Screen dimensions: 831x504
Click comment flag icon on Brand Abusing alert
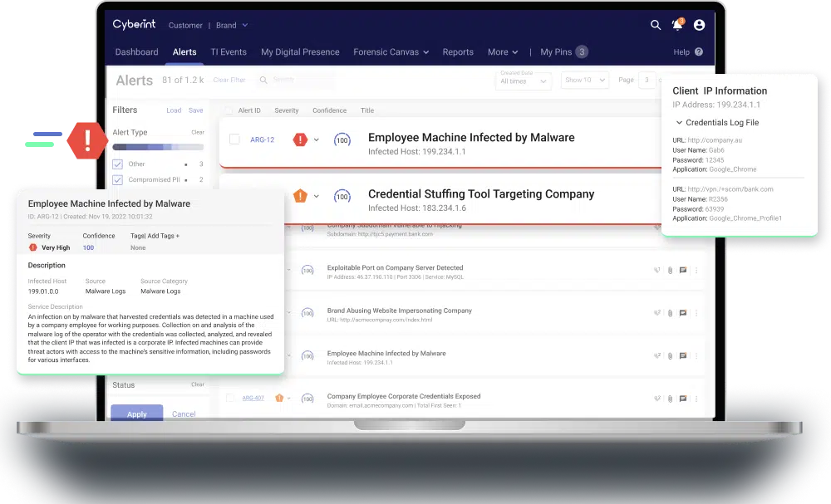click(x=683, y=313)
